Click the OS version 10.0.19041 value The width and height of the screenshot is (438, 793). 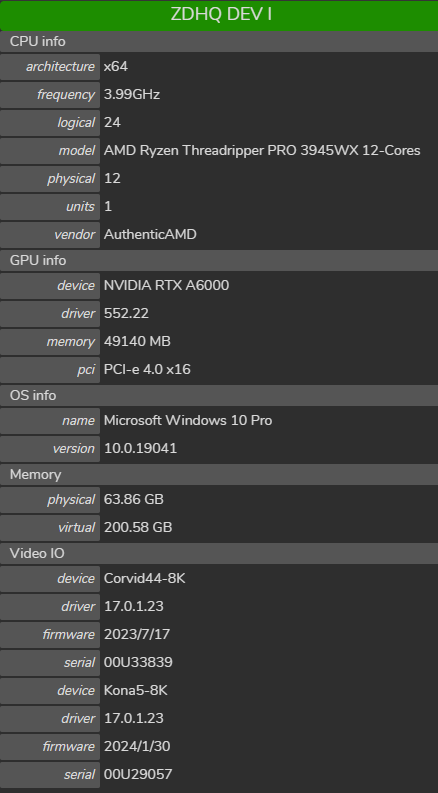pyautogui.click(x=140, y=449)
